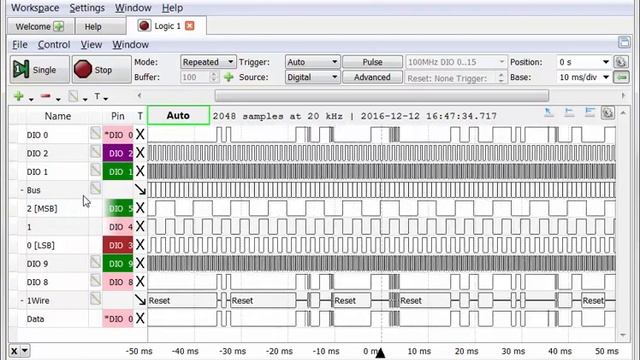Open the Trigger dropdown showing Auto
This screenshot has height=360, width=640.
(312, 62)
